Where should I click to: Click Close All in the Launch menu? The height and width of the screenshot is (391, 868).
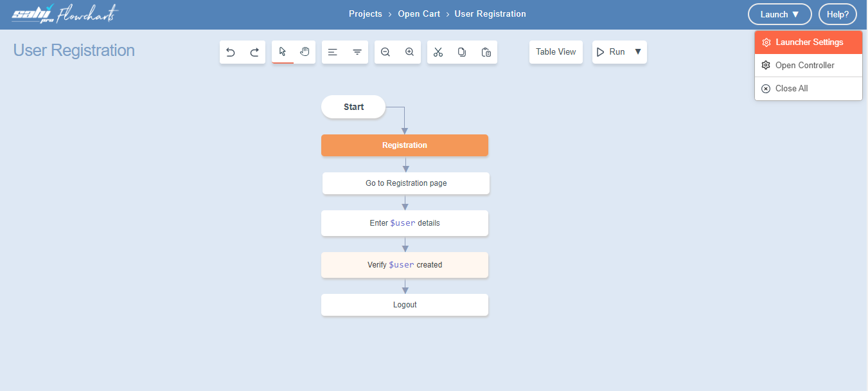[791, 89]
